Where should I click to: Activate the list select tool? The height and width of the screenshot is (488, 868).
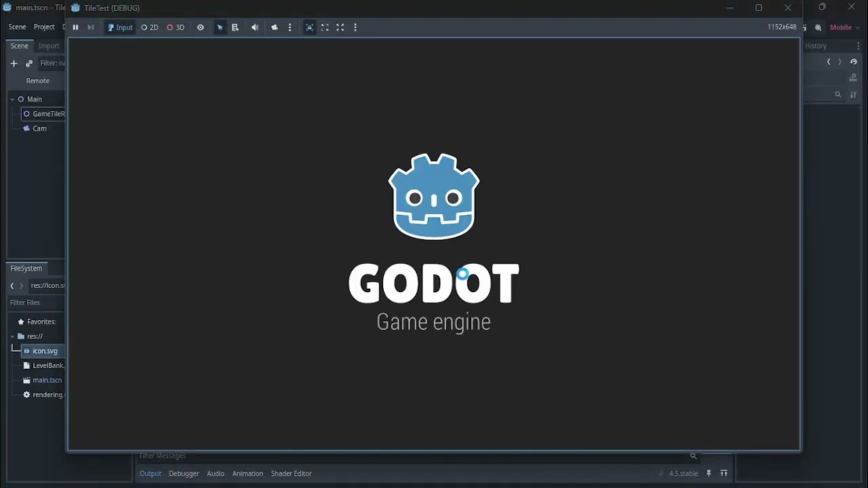pyautogui.click(x=235, y=28)
